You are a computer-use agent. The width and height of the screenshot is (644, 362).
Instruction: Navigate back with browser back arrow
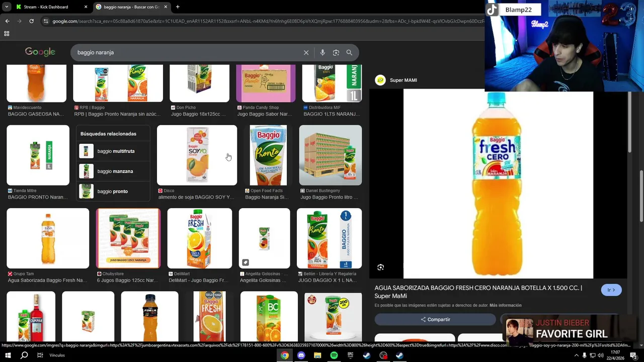coord(7,21)
